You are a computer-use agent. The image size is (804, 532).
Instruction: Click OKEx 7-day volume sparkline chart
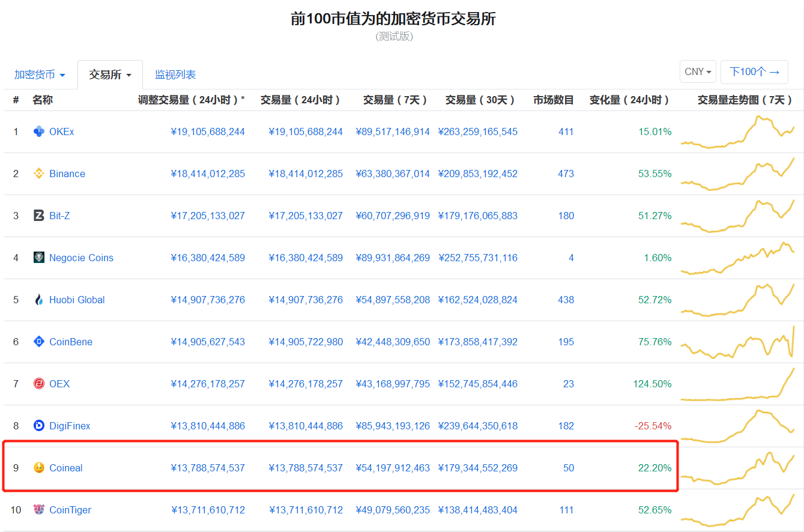pyautogui.click(x=738, y=131)
